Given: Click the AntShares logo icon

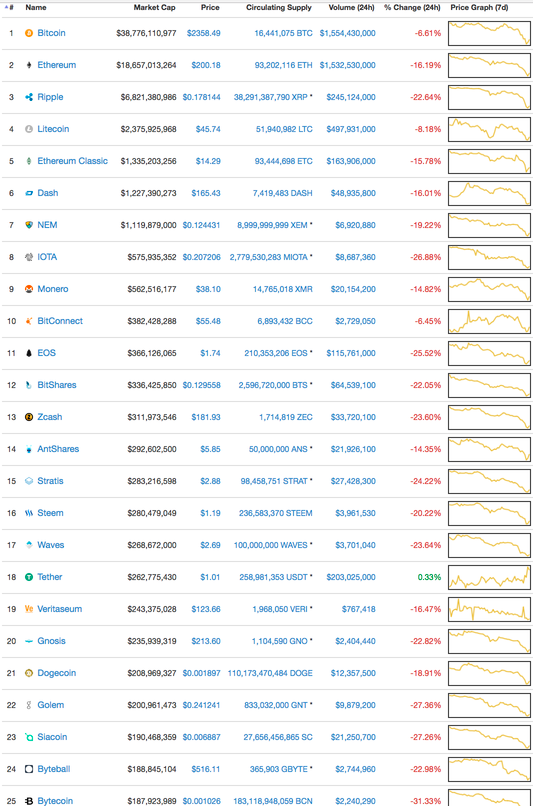Looking at the screenshot, I should click(29, 449).
